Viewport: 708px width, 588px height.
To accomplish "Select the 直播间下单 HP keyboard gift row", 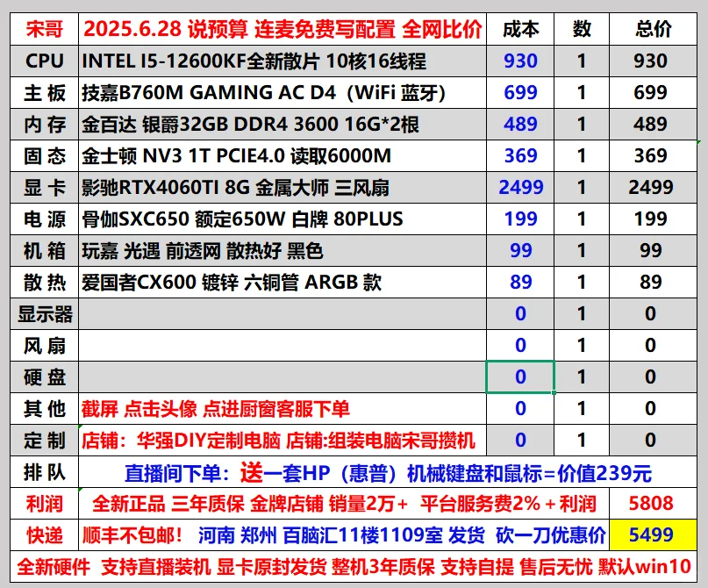I will pyautogui.click(x=388, y=472).
